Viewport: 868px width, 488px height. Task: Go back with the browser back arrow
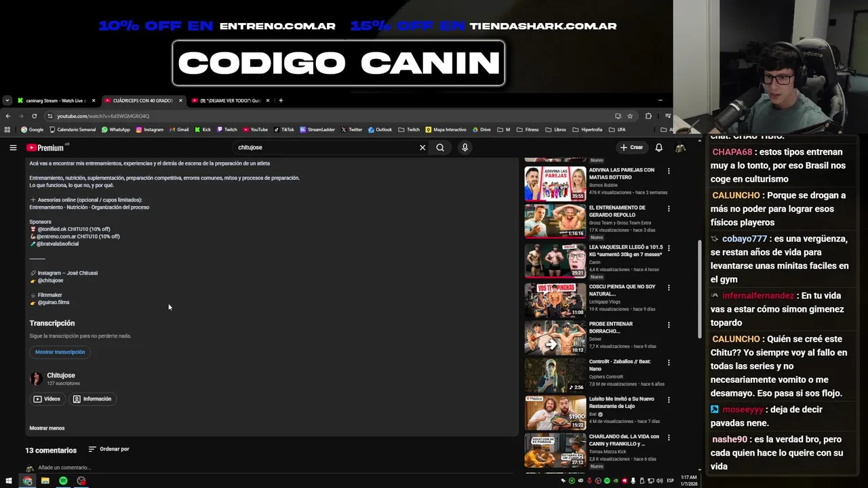[7, 116]
